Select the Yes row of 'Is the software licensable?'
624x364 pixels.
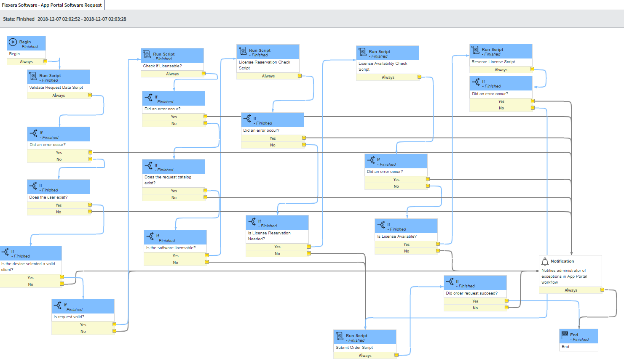click(175, 255)
